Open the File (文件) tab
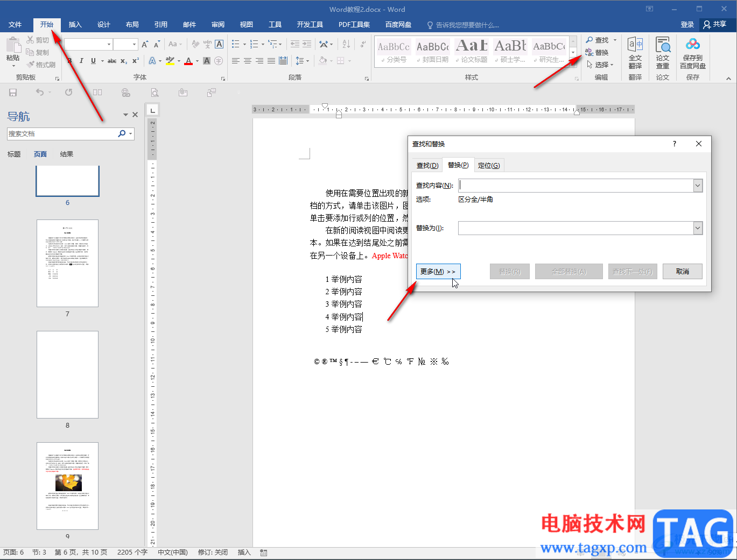 pyautogui.click(x=15, y=25)
